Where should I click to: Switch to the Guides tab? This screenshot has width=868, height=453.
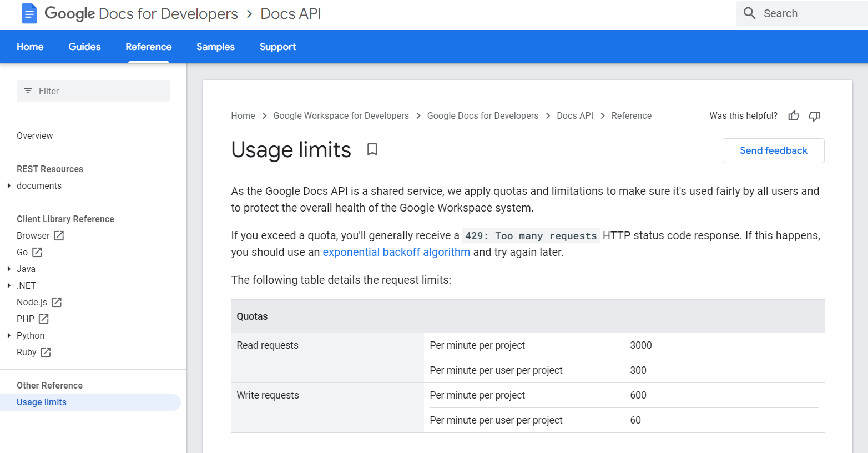point(84,47)
